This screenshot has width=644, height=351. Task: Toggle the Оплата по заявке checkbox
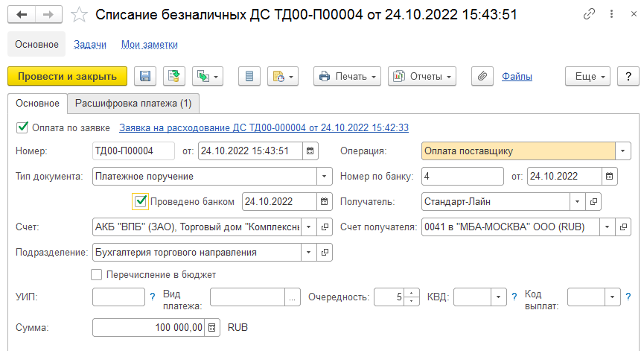pyautogui.click(x=22, y=127)
